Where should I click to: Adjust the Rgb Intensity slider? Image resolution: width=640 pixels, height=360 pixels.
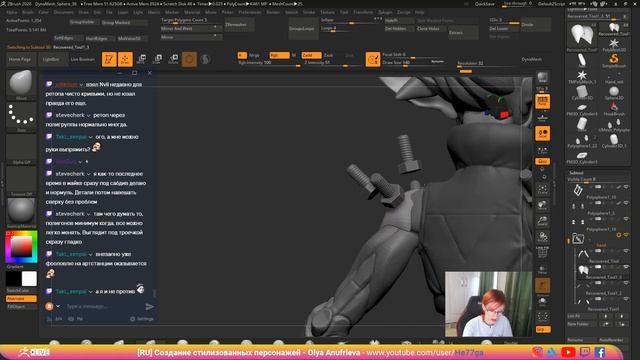point(269,63)
